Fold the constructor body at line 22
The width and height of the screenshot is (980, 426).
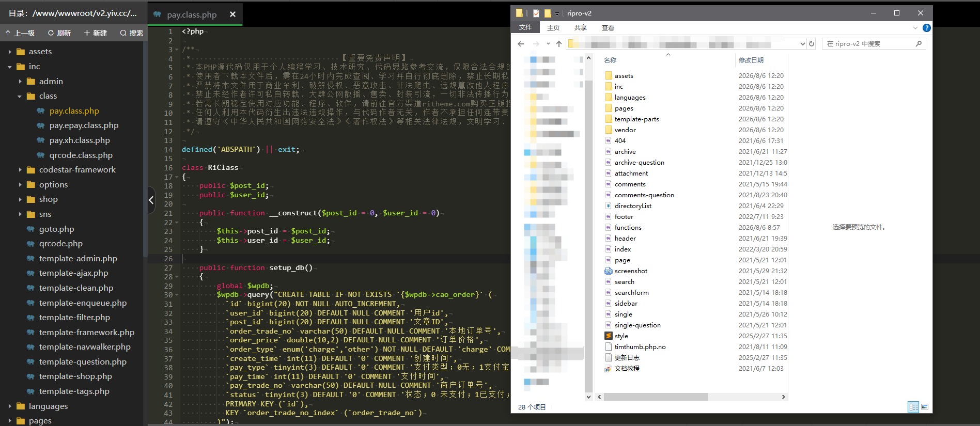click(x=177, y=223)
